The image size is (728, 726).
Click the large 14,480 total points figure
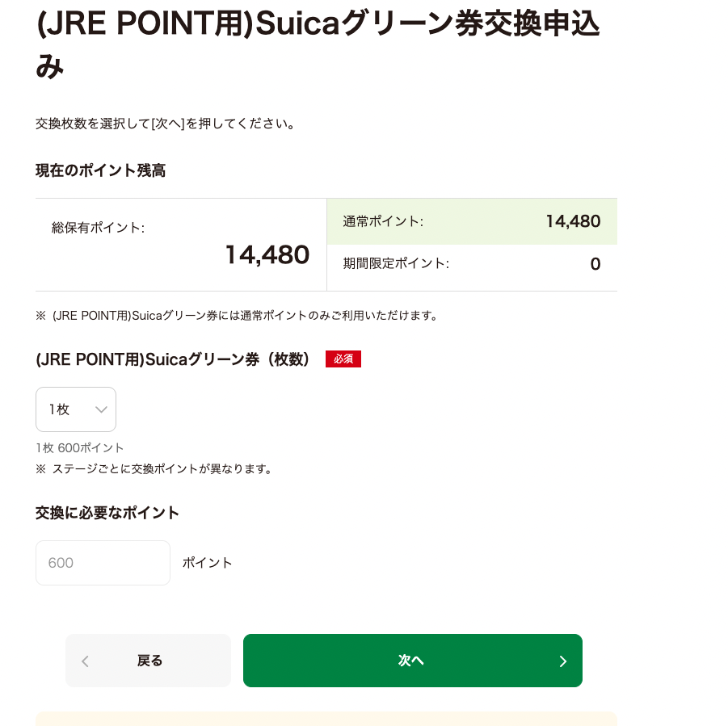267,254
